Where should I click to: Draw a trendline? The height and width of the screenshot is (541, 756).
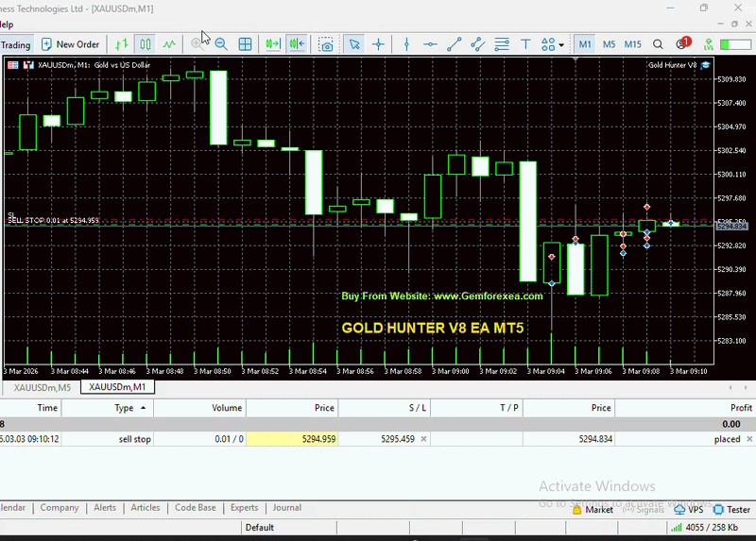(x=454, y=44)
